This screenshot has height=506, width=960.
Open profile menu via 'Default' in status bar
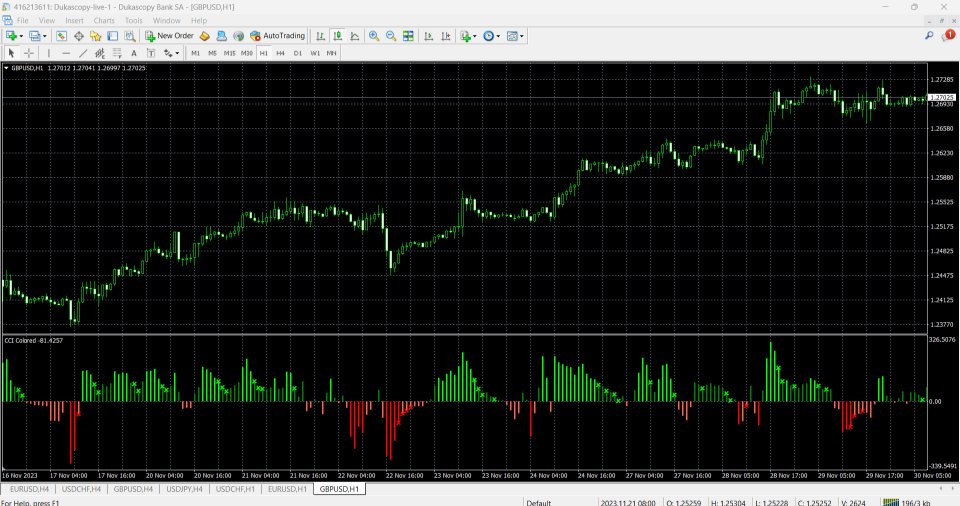click(x=539, y=502)
